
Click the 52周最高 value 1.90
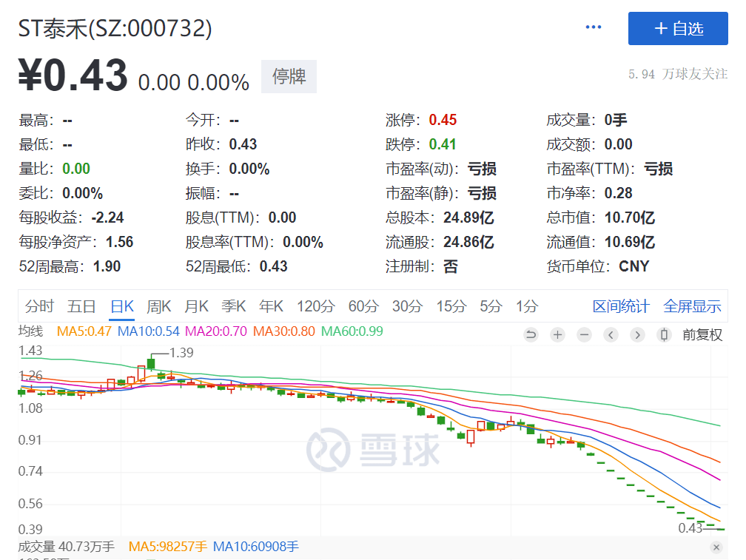point(107,266)
